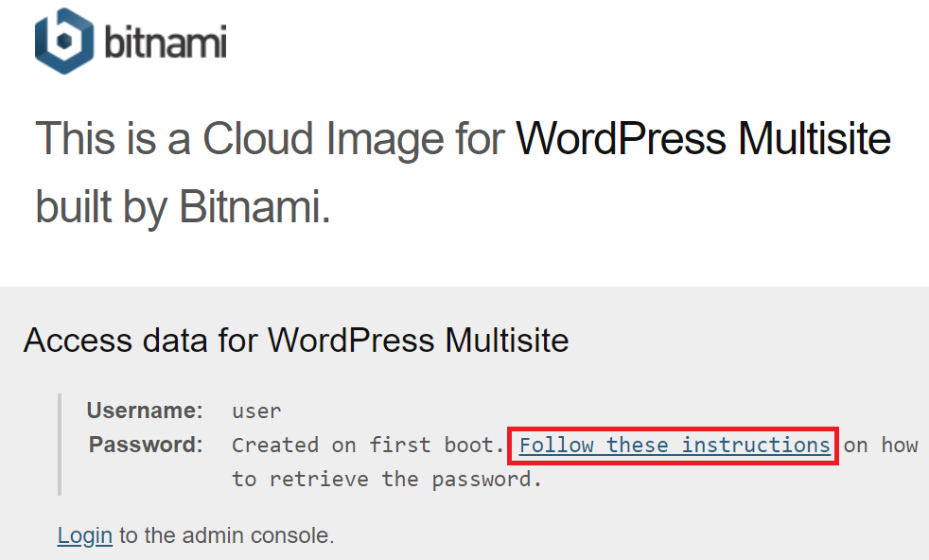The height and width of the screenshot is (560, 929).
Task: Select the Username label
Action: pyautogui.click(x=145, y=411)
